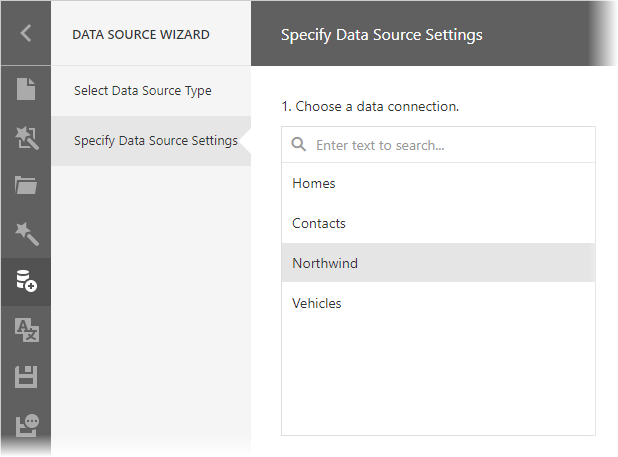Click the Save As icon at sidebar bottom
Viewport: 618px width, 457px height.
pos(26,424)
